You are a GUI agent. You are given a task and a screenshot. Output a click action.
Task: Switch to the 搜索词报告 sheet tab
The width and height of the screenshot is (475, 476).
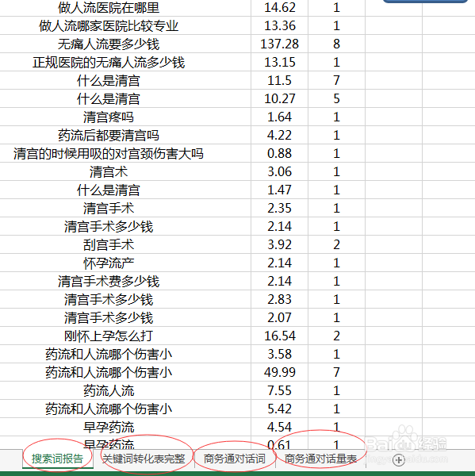click(x=57, y=459)
